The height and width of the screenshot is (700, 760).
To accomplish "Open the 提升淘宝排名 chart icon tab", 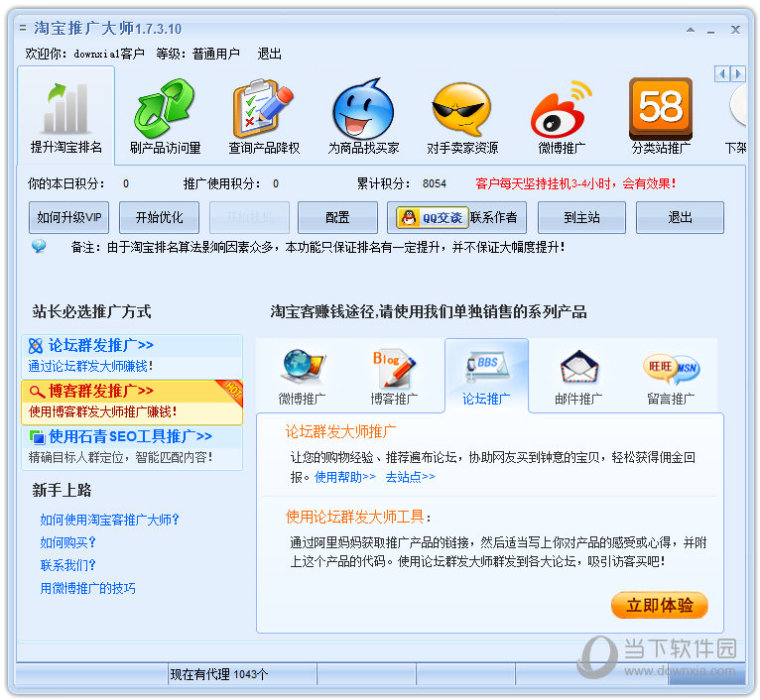I will coord(66,116).
